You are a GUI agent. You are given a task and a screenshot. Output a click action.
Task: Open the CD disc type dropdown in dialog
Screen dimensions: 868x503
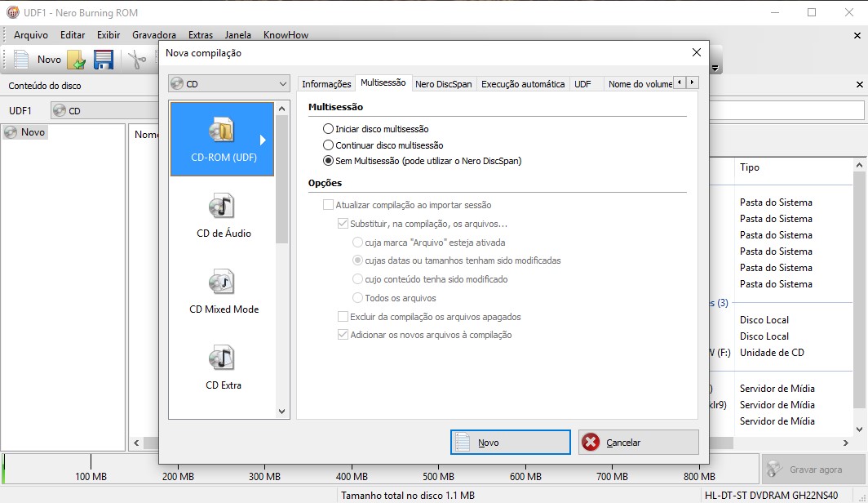(x=229, y=83)
